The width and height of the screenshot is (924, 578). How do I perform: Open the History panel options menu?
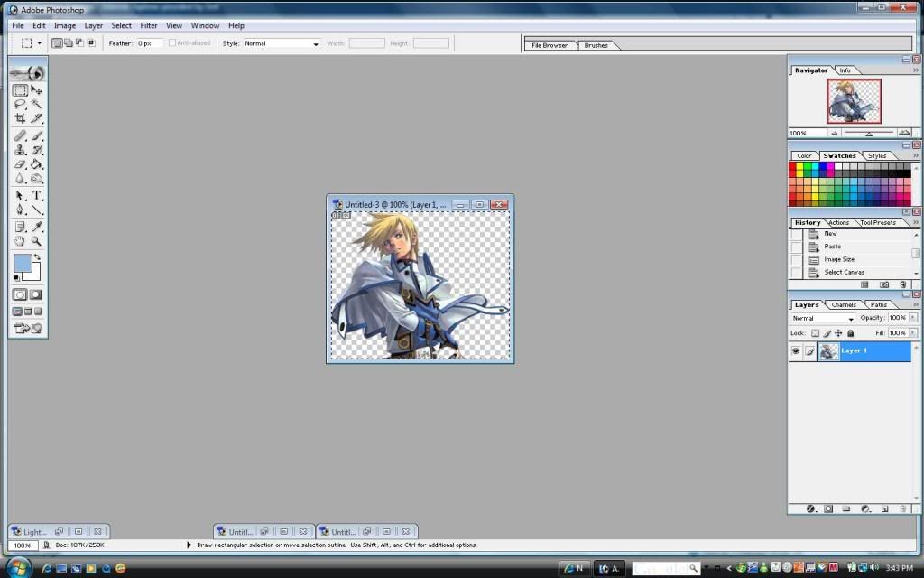[x=916, y=222]
